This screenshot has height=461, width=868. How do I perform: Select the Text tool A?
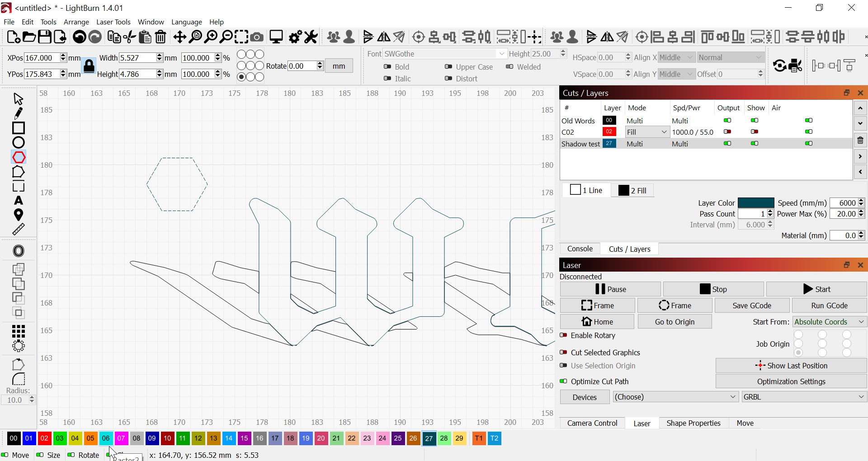[x=19, y=200]
